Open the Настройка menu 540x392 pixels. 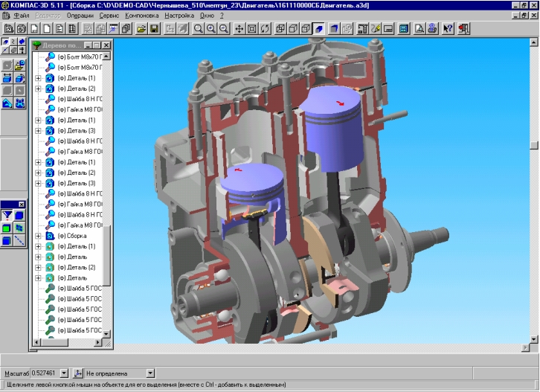pos(179,16)
